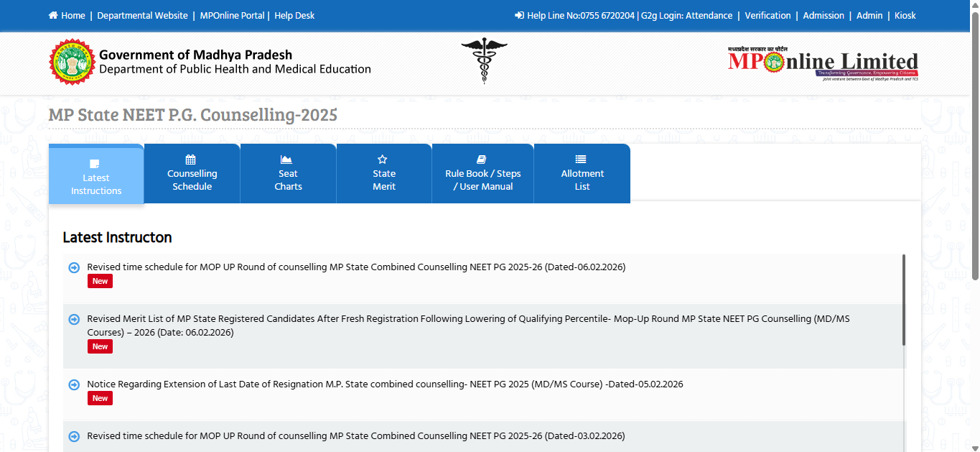Click the caduceus medical symbol in the header
This screenshot has height=452, width=980.
485,61
